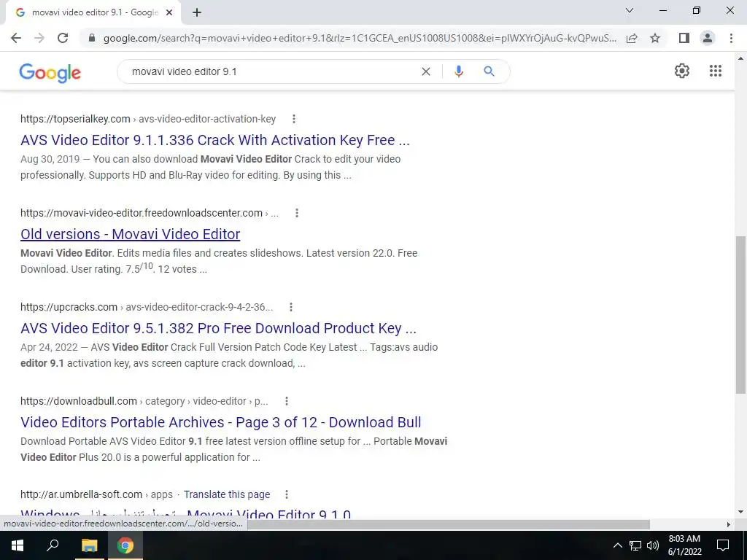Open the Windows Start menu

point(18,545)
